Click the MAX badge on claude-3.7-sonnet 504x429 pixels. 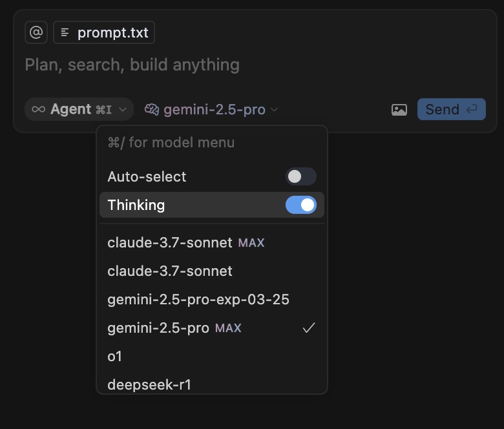[x=251, y=243]
